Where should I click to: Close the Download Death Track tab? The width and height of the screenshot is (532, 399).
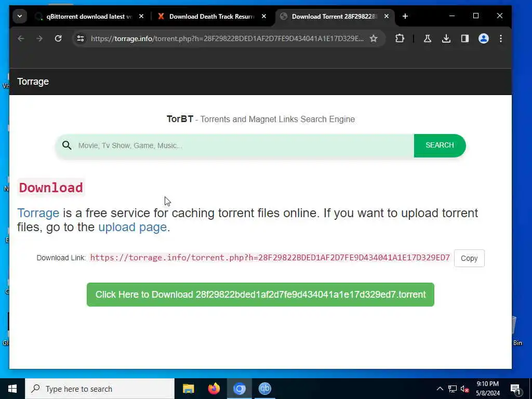(x=263, y=16)
